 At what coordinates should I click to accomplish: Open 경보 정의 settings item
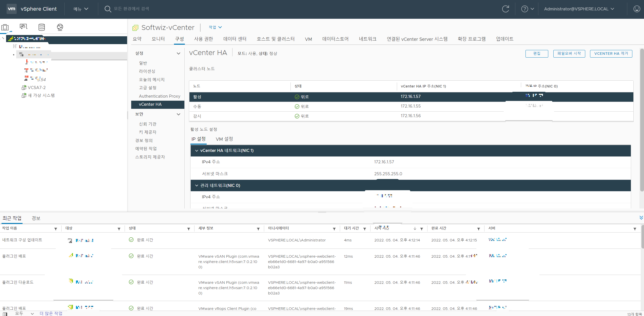coord(144,141)
